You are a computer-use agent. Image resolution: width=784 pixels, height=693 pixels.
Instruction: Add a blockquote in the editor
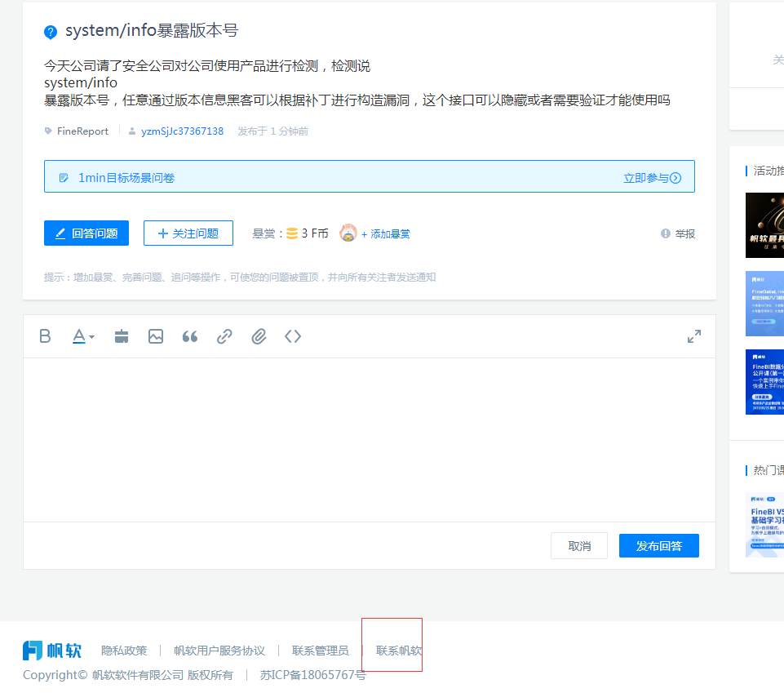[190, 336]
